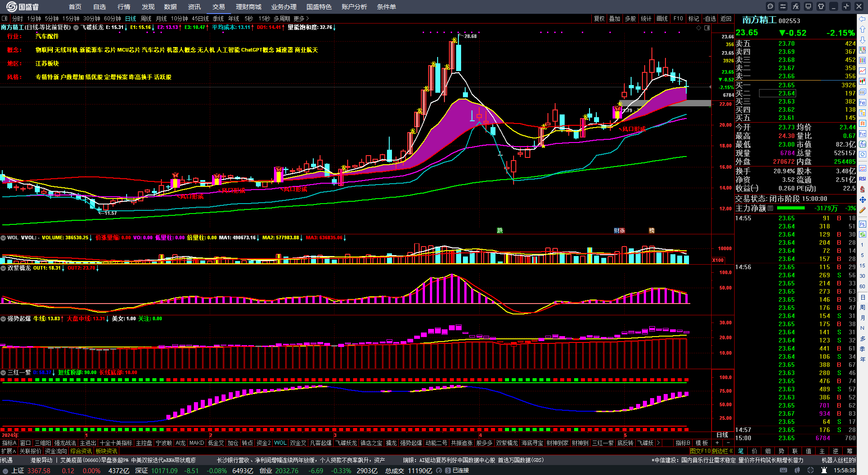
Task: Click the index bar round arrow icon
Action: point(5,470)
